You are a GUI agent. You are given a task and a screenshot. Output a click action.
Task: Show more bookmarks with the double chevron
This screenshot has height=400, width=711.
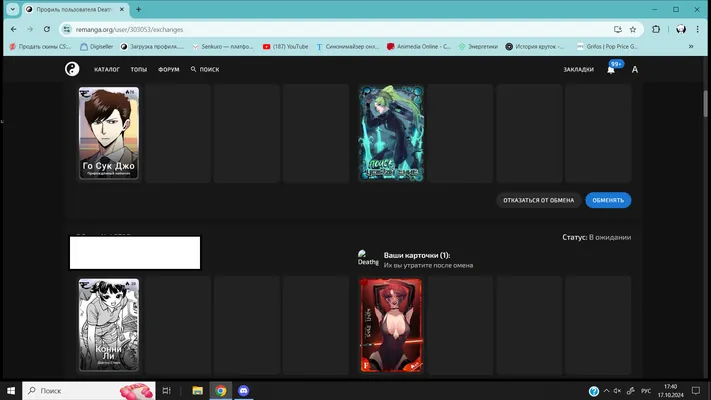pyautogui.click(x=691, y=46)
